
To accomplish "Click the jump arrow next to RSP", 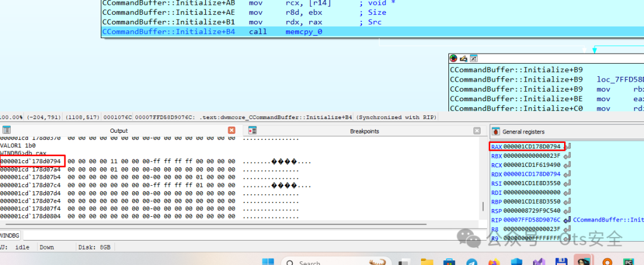I will click(568, 211).
